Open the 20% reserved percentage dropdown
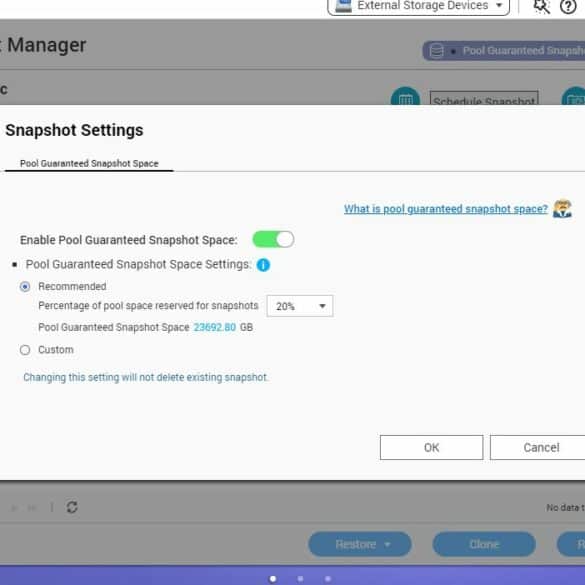 tap(300, 306)
